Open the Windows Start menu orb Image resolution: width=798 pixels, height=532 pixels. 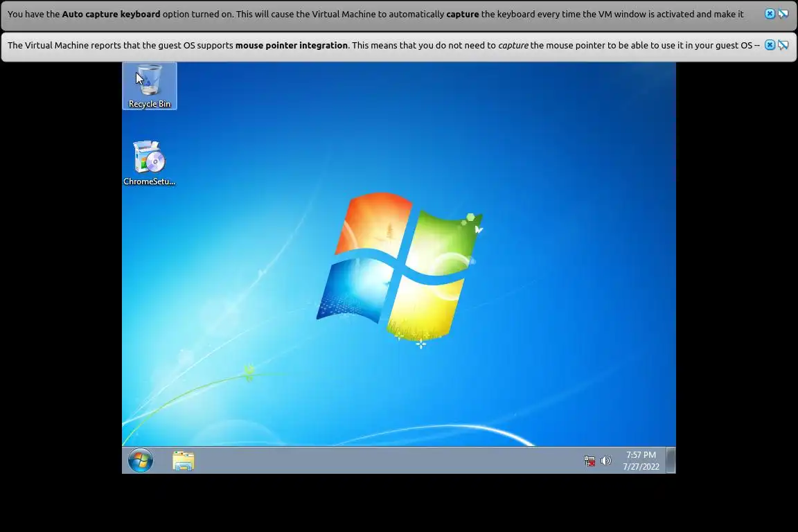click(141, 460)
